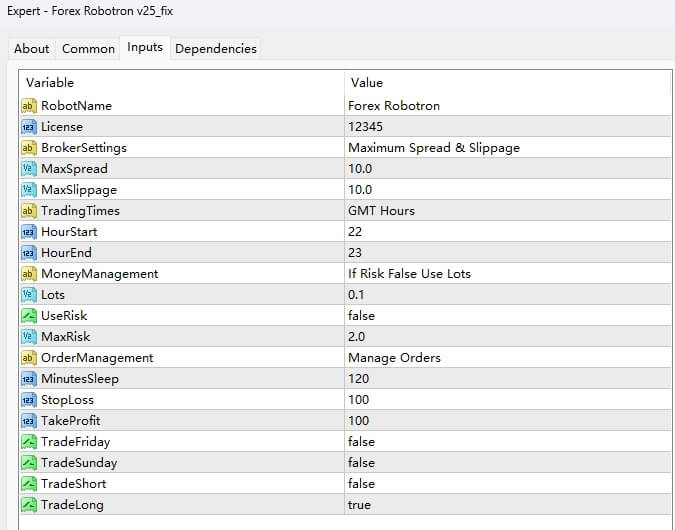
Task: Click the MaxSpread double type icon
Action: (28, 168)
